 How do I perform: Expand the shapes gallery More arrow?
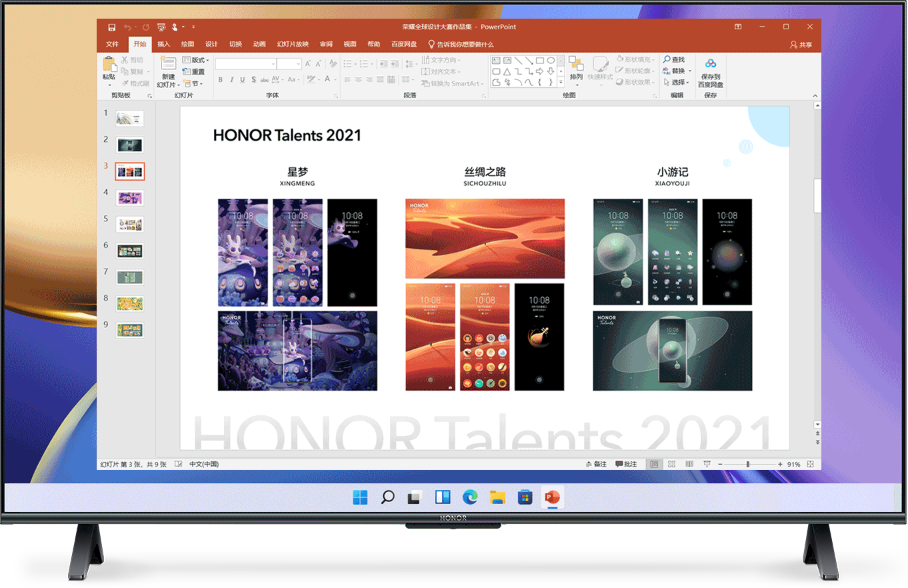click(561, 82)
